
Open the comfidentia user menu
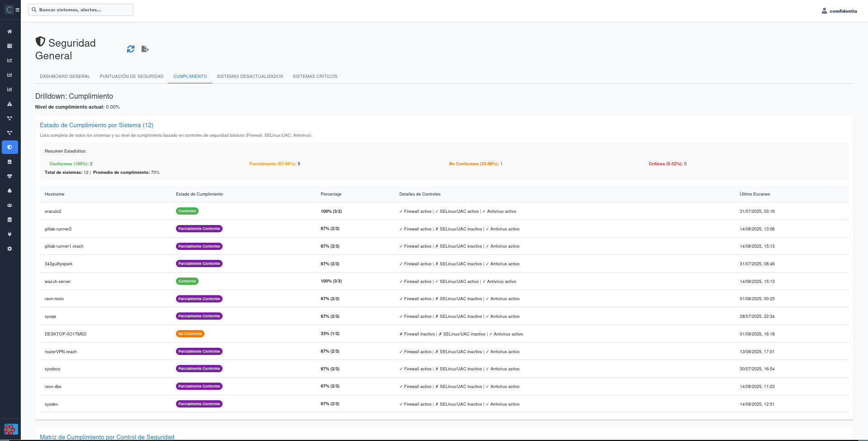839,11
